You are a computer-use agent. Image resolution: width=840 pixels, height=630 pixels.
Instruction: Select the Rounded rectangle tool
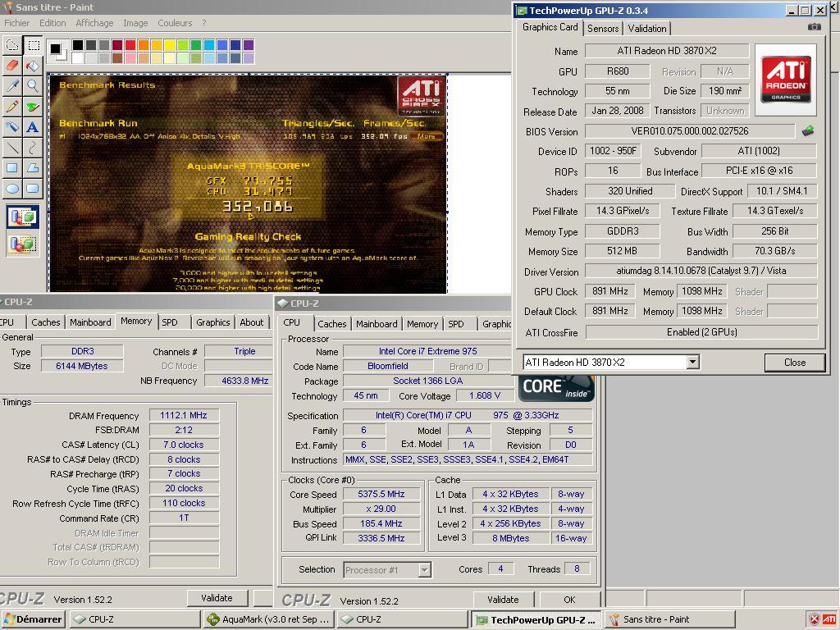[x=33, y=189]
